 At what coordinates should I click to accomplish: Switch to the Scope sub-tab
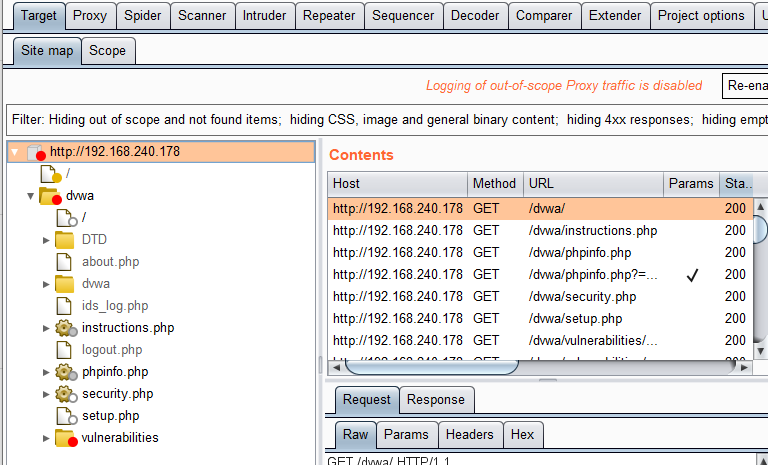pyautogui.click(x=108, y=50)
